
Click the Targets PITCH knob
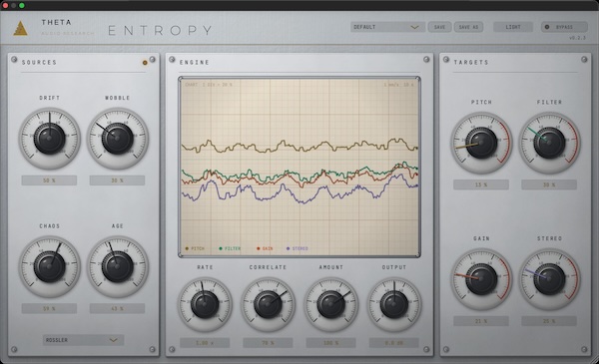coord(481,143)
